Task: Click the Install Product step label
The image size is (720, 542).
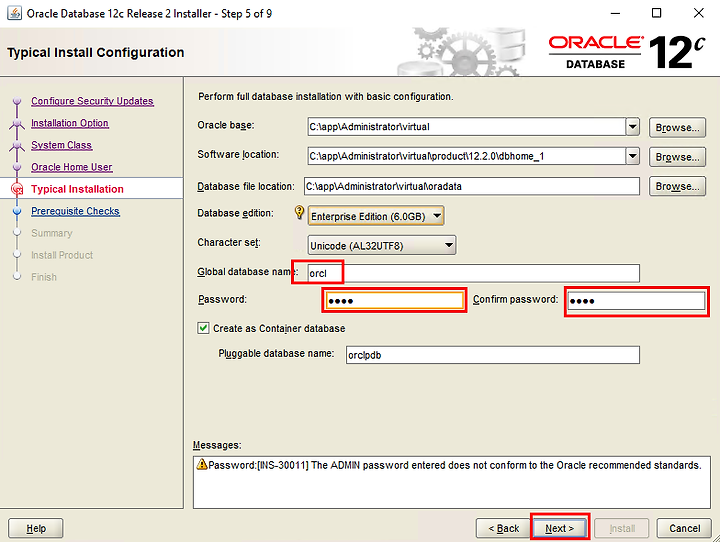Action: tap(62, 255)
